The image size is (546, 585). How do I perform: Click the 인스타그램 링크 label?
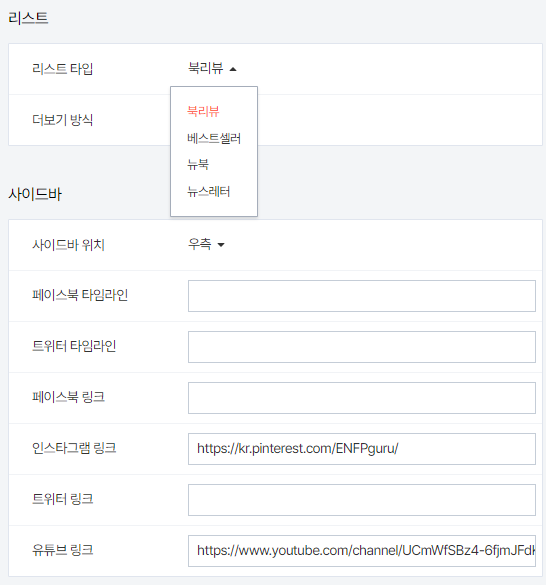click(74, 448)
